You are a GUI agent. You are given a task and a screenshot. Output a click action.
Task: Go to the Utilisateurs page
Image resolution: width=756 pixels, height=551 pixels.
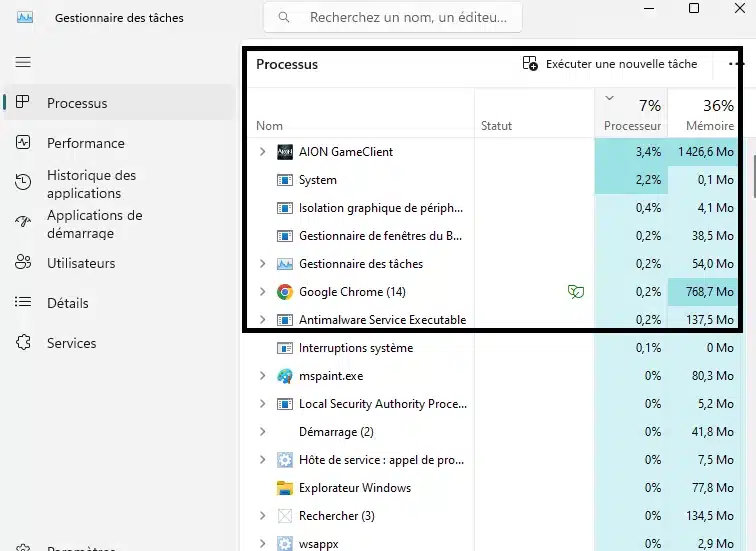click(119, 263)
